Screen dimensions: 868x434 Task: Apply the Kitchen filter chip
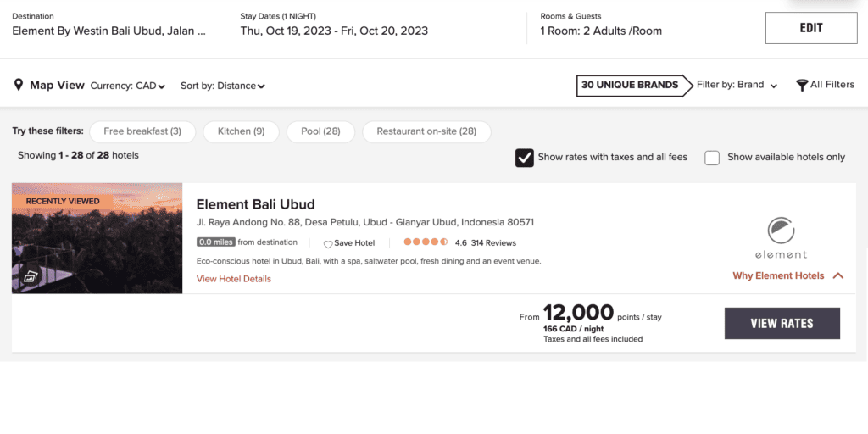click(x=241, y=131)
